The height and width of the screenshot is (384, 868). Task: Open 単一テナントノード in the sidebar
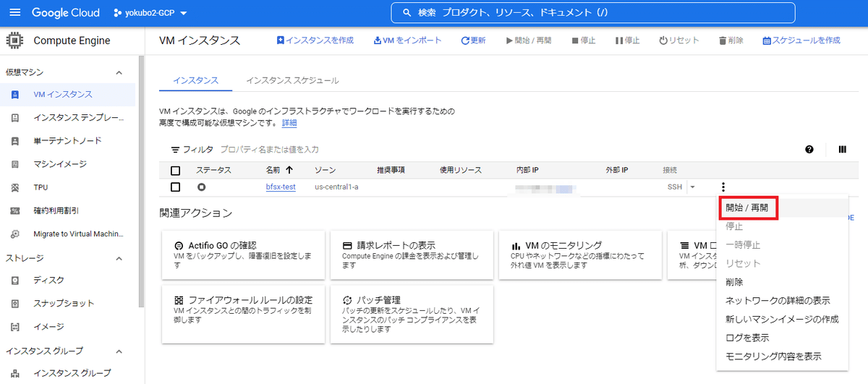point(68,140)
